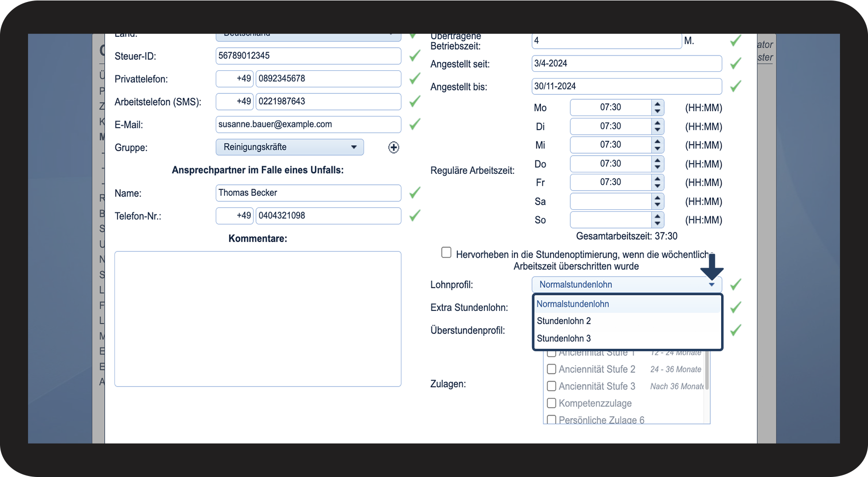Image resolution: width=868 pixels, height=477 pixels.
Task: Click the Do time field showing 07:30
Action: 611,164
